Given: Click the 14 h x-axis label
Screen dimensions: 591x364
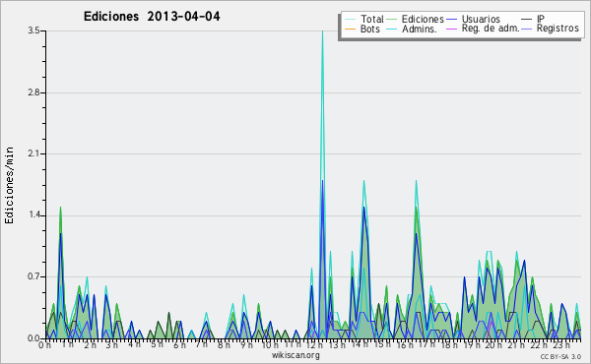Looking at the screenshot, I should click(x=360, y=345).
